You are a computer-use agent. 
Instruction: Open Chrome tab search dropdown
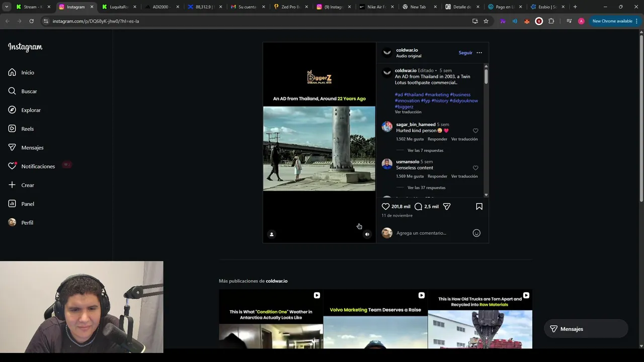[7, 7]
